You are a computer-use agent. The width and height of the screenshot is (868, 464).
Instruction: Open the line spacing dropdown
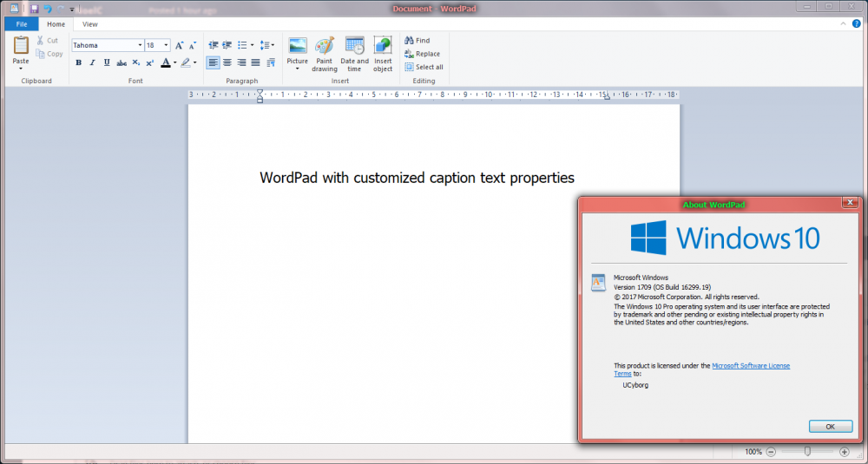(266, 45)
